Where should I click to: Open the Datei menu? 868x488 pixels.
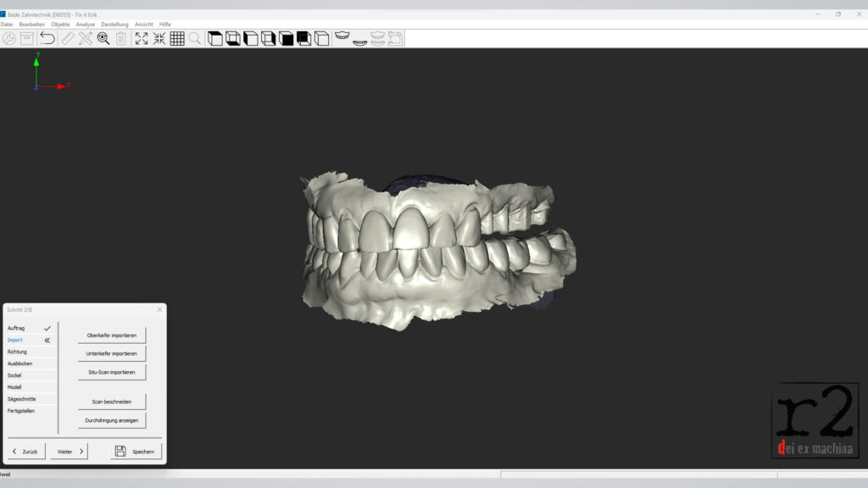[x=7, y=24]
